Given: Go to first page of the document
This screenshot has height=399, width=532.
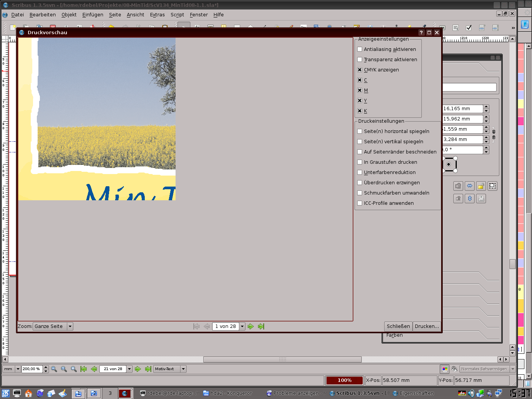Looking at the screenshot, I should 84,369.
